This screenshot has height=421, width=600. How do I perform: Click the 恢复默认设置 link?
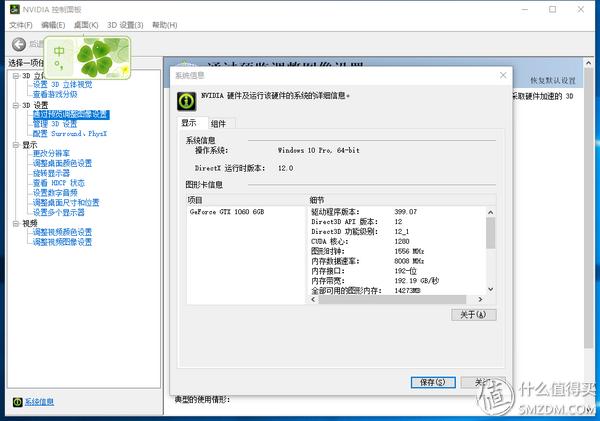(553, 80)
